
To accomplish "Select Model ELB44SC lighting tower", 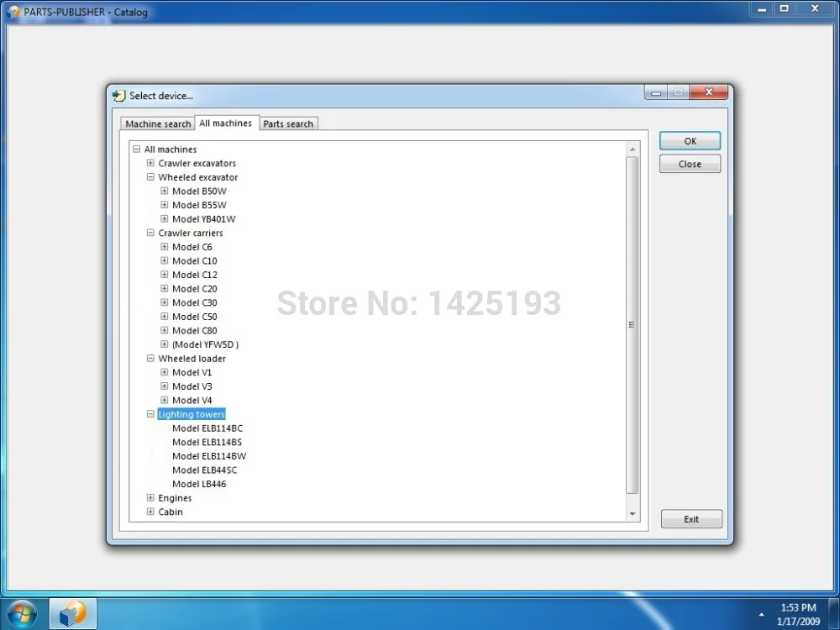I will 204,470.
